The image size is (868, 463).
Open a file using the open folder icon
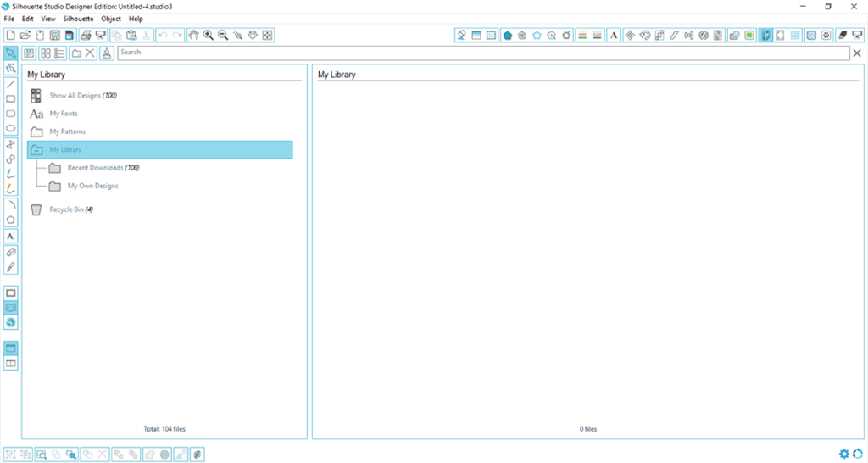25,35
